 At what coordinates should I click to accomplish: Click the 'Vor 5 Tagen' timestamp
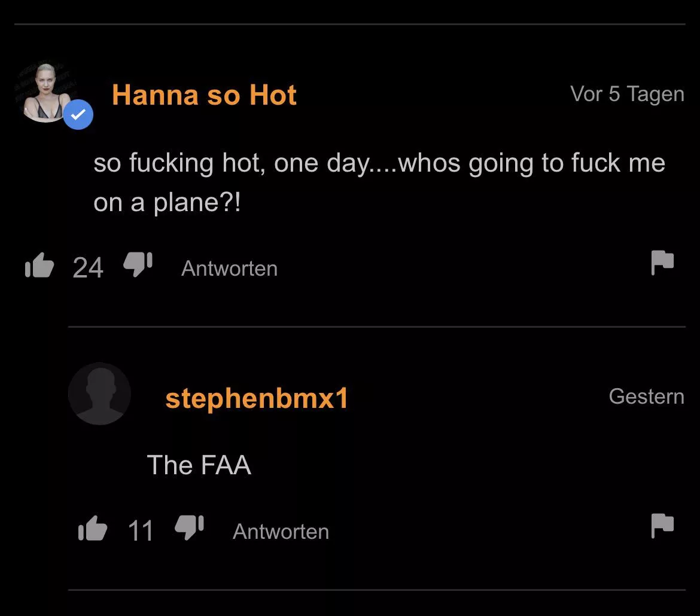pyautogui.click(x=627, y=94)
